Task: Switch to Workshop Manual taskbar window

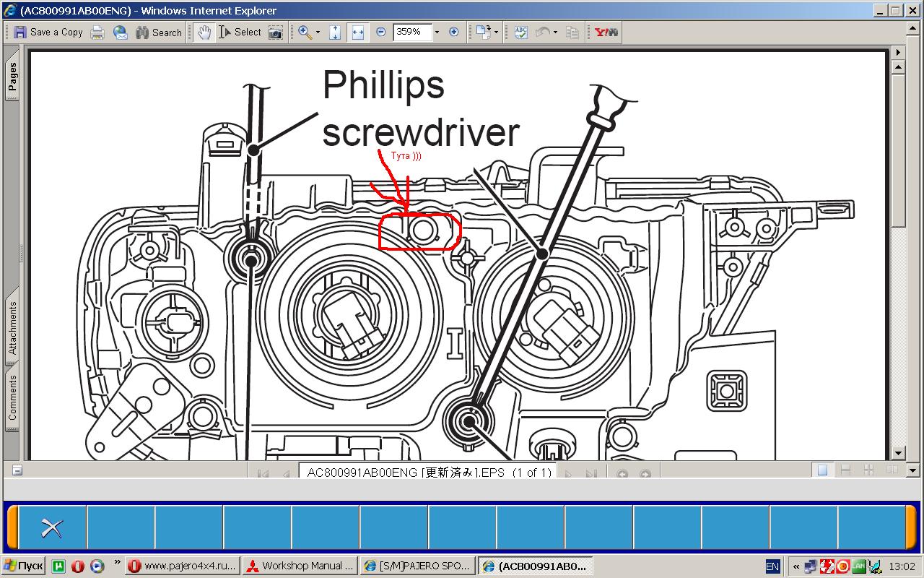Action: (x=300, y=566)
